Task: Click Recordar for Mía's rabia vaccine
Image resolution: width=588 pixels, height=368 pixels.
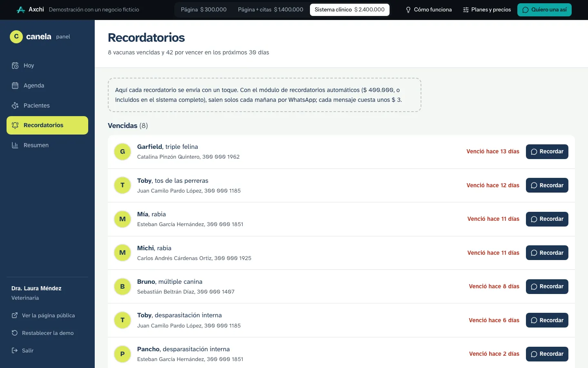Action: 547,219
